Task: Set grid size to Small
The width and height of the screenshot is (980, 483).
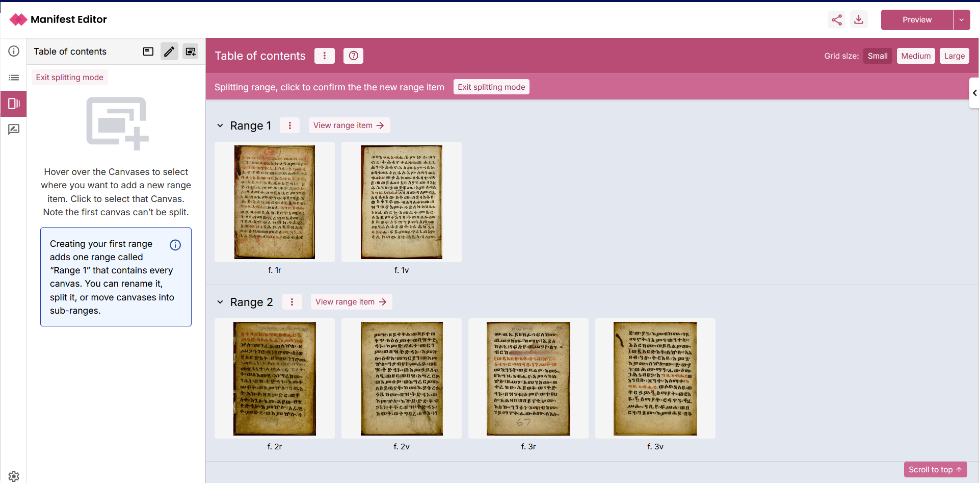Action: click(x=877, y=56)
